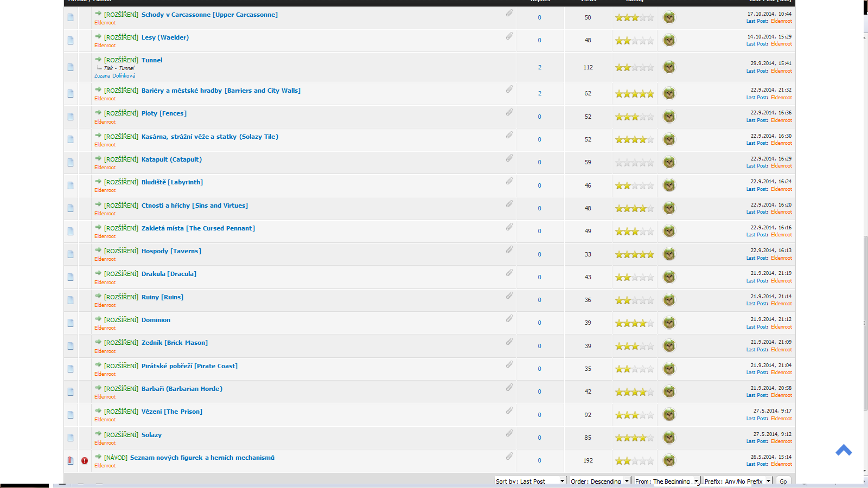Open the Order: Descending dropdown
Viewport: 868px width, 488px height.
(x=600, y=481)
